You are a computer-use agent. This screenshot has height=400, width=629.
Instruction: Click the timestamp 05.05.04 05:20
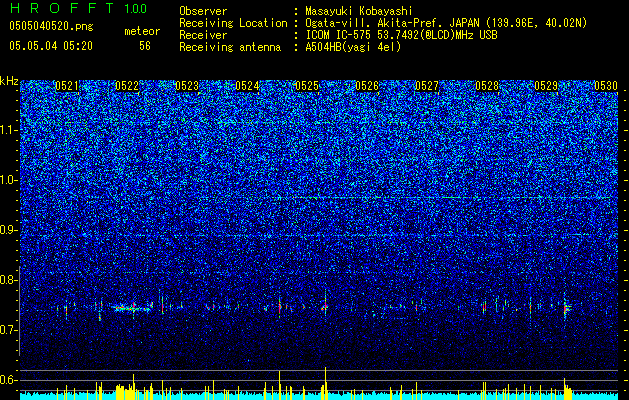[x=51, y=46]
